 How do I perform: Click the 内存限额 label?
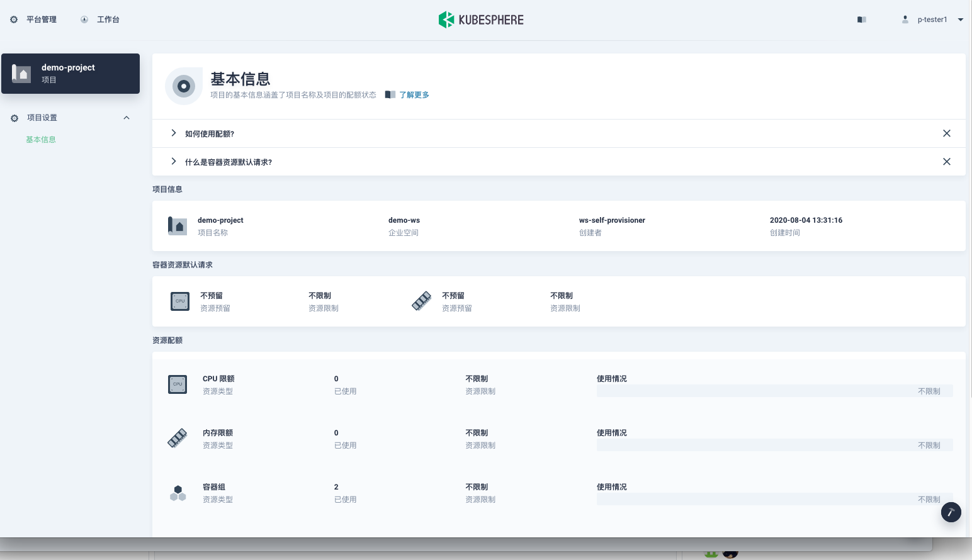tap(218, 433)
